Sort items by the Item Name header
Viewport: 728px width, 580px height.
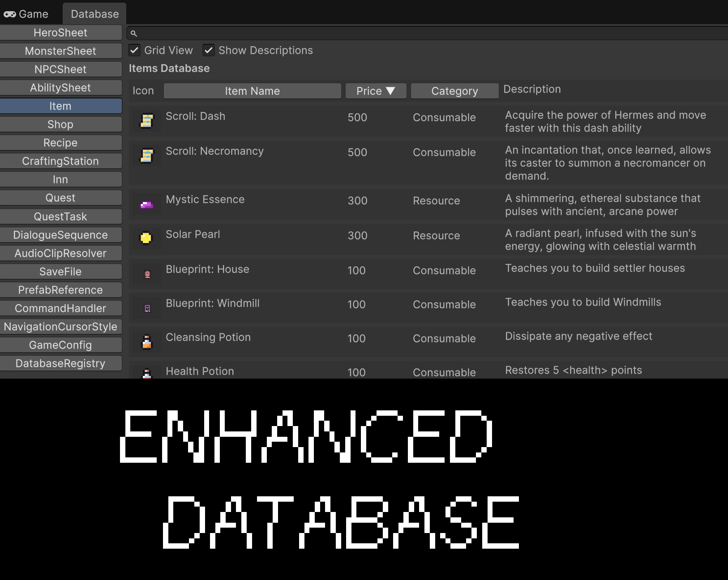[252, 91]
